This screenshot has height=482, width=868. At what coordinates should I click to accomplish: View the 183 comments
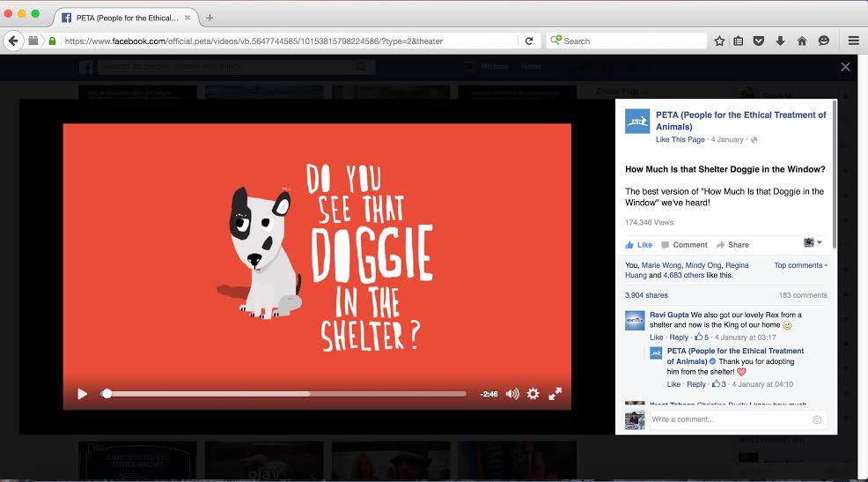[803, 295]
